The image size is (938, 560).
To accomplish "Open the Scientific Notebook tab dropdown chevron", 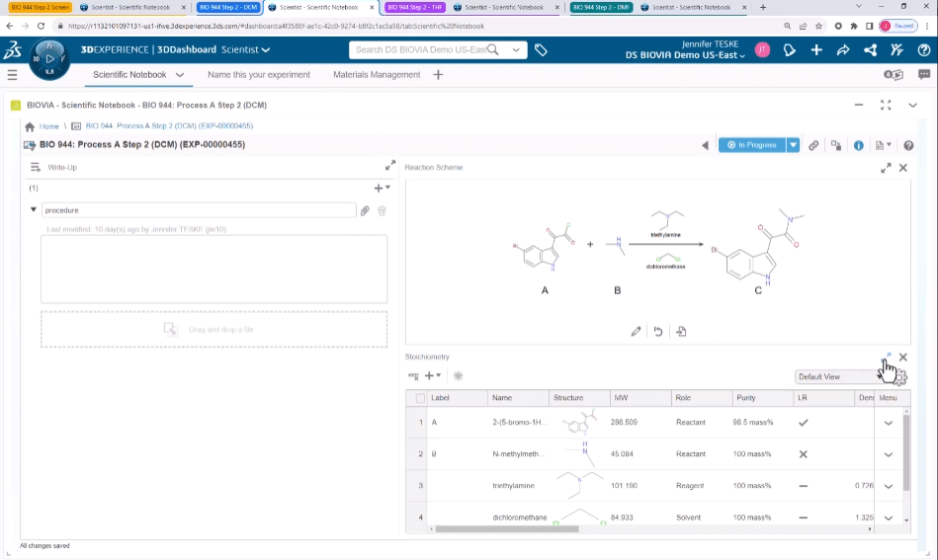I will [x=180, y=75].
